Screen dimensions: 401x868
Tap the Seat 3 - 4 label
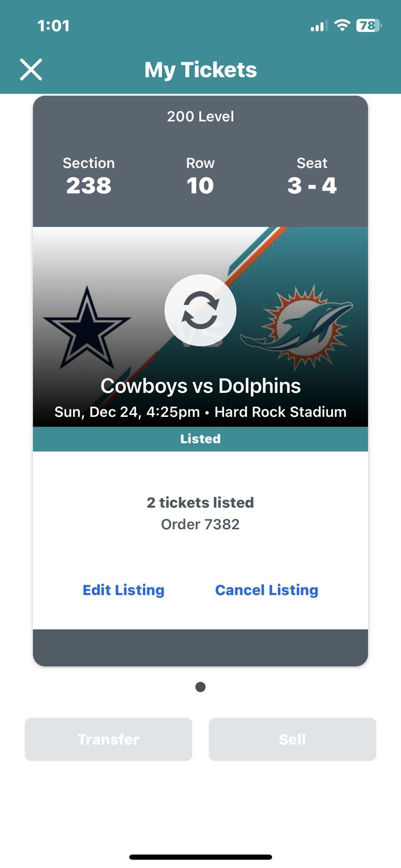(x=312, y=176)
